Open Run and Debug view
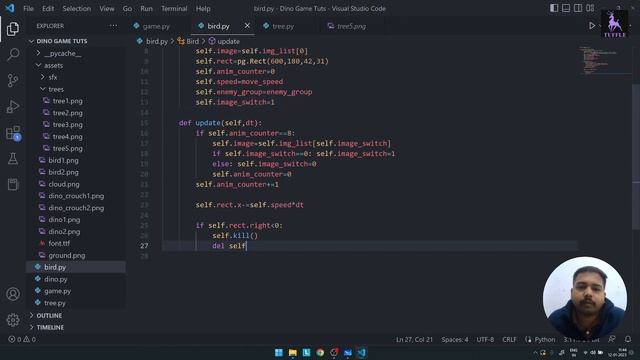This screenshot has width=640, height=360. pyautogui.click(x=13, y=106)
